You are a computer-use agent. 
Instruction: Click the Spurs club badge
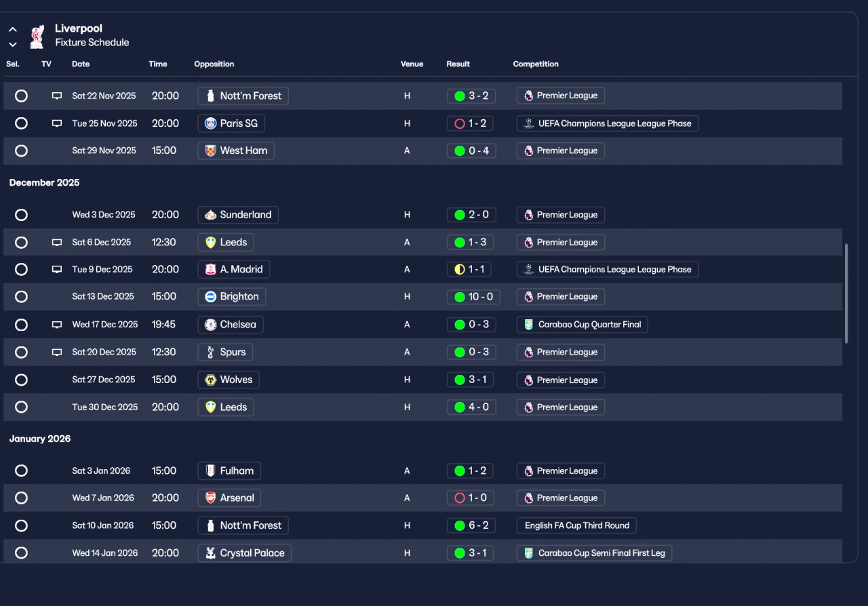coord(210,352)
